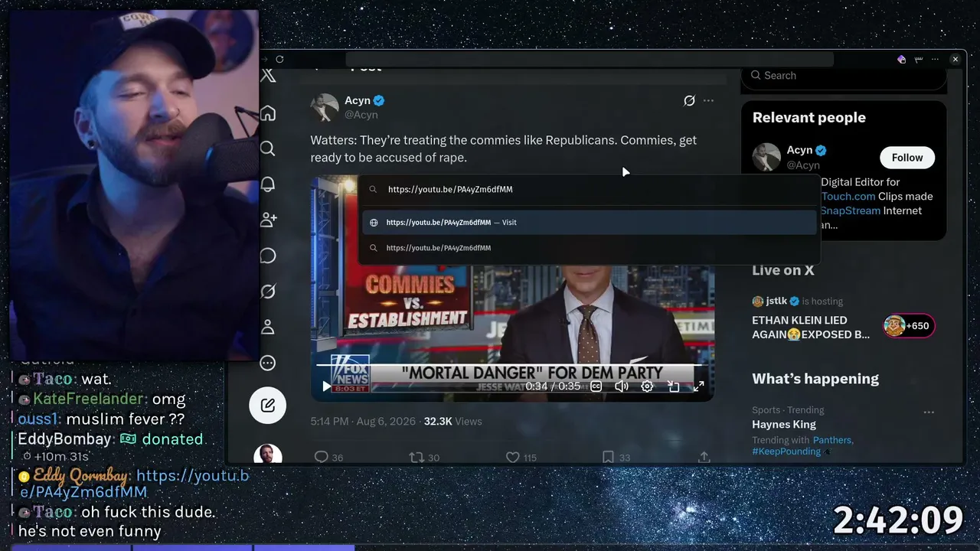The image size is (980, 551).
Task: Click the 5:14 PM Aug 6 timestamp
Action: pos(363,422)
